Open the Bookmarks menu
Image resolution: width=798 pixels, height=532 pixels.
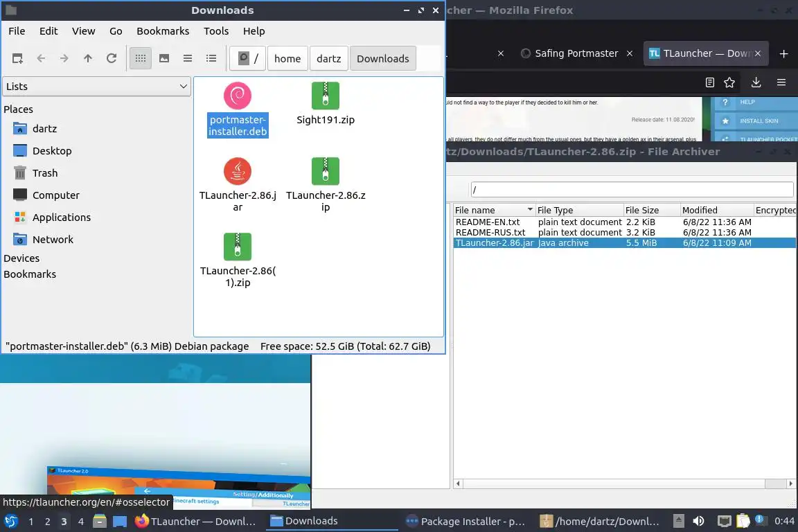pyautogui.click(x=163, y=31)
